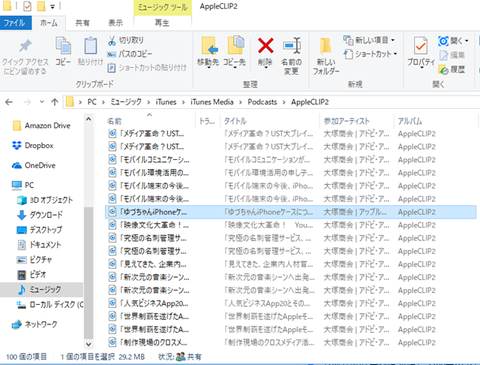Expand breadcrumb chevron after PC
The width and height of the screenshot is (480, 365).
click(103, 102)
